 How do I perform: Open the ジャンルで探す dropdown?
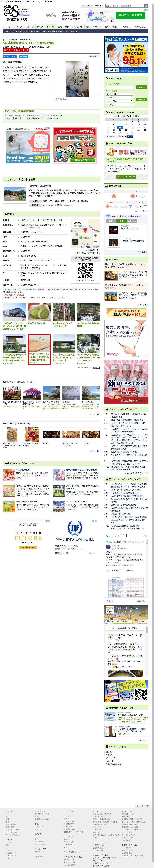(x=119, y=101)
